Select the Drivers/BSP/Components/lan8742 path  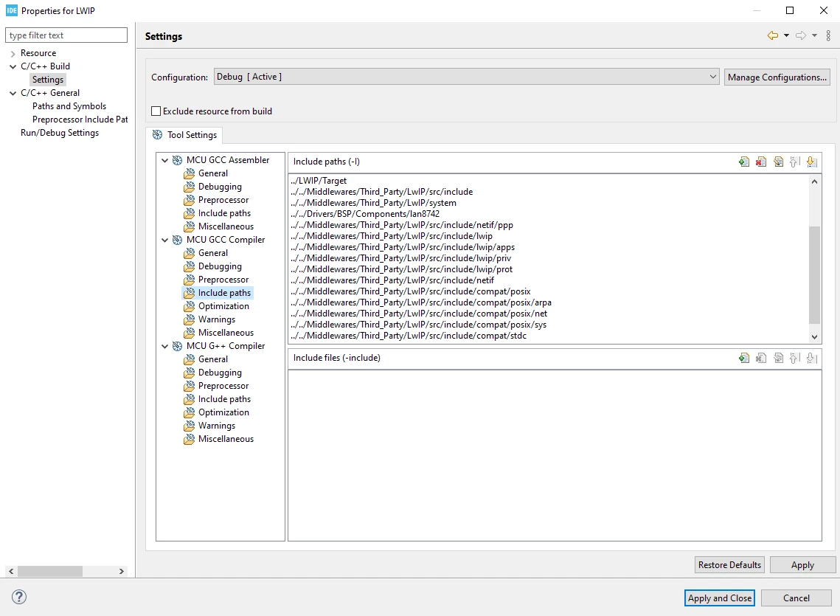click(365, 214)
